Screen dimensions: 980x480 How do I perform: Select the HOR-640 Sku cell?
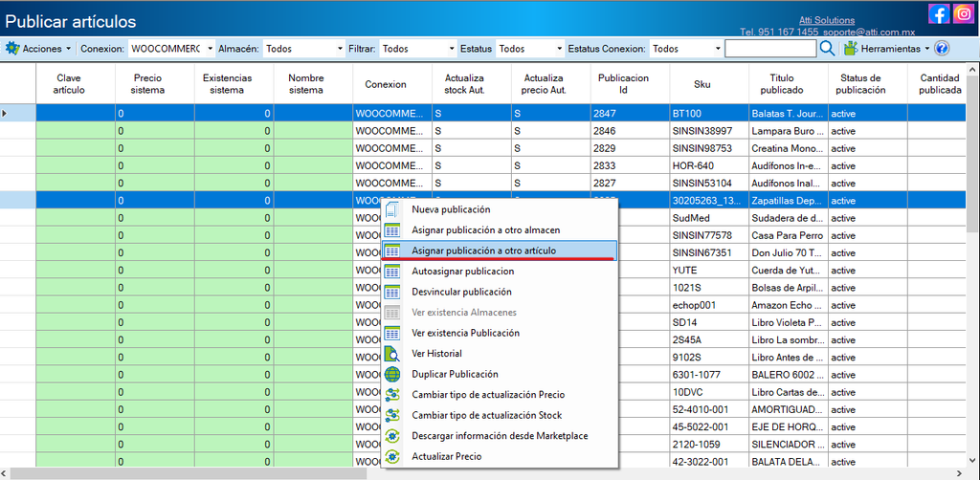pyautogui.click(x=709, y=166)
